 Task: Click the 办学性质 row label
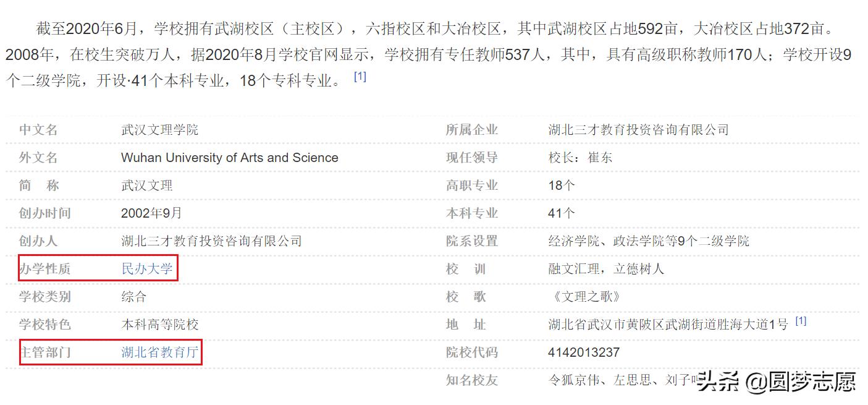click(x=46, y=269)
